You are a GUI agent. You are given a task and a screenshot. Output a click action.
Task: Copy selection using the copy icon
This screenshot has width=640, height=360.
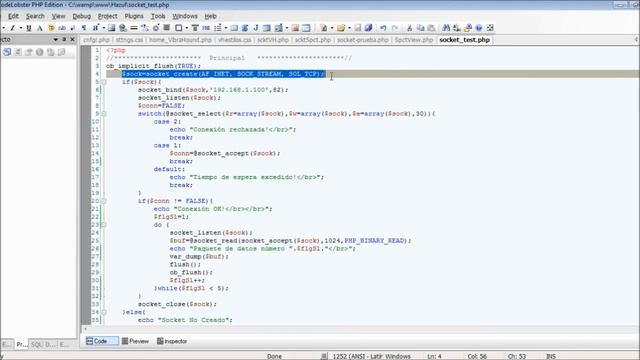click(x=420, y=28)
